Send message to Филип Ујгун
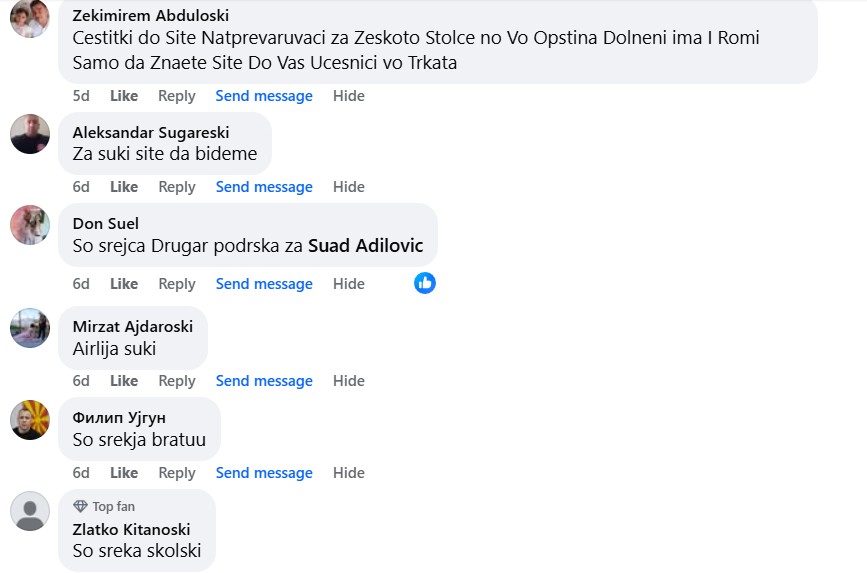 tap(264, 473)
